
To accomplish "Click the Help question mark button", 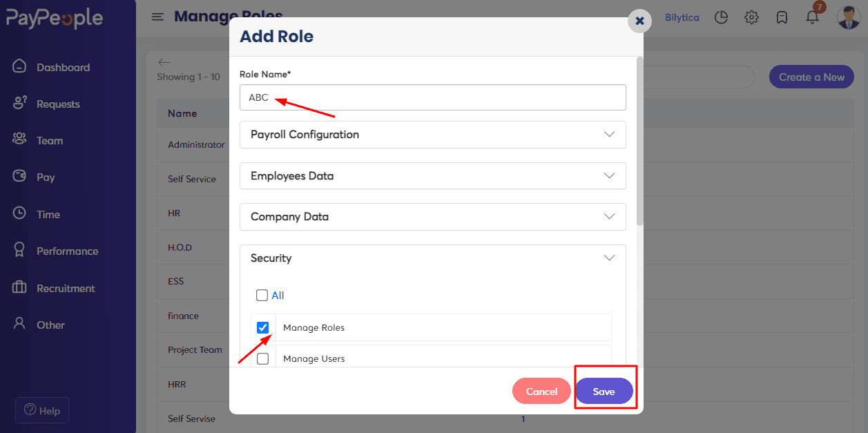I will [x=42, y=410].
